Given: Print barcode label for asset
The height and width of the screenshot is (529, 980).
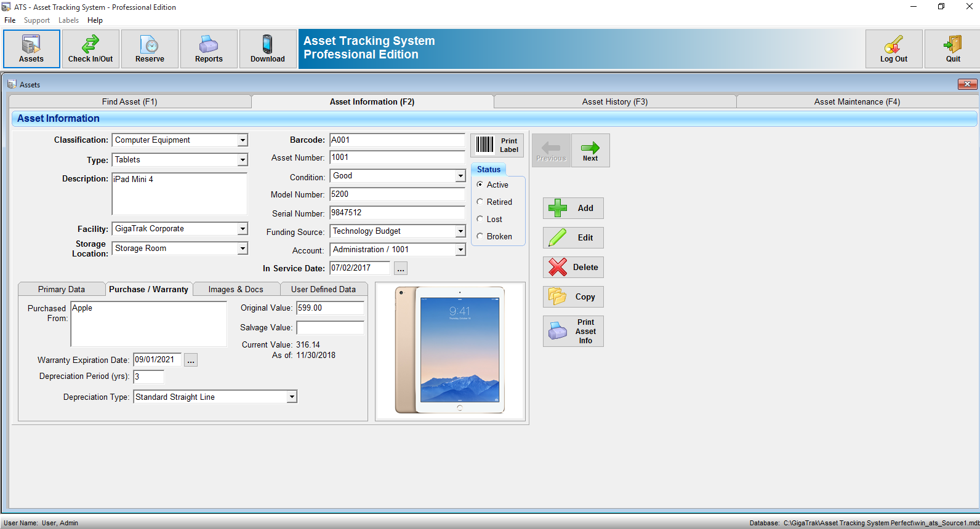Looking at the screenshot, I should click(497, 145).
